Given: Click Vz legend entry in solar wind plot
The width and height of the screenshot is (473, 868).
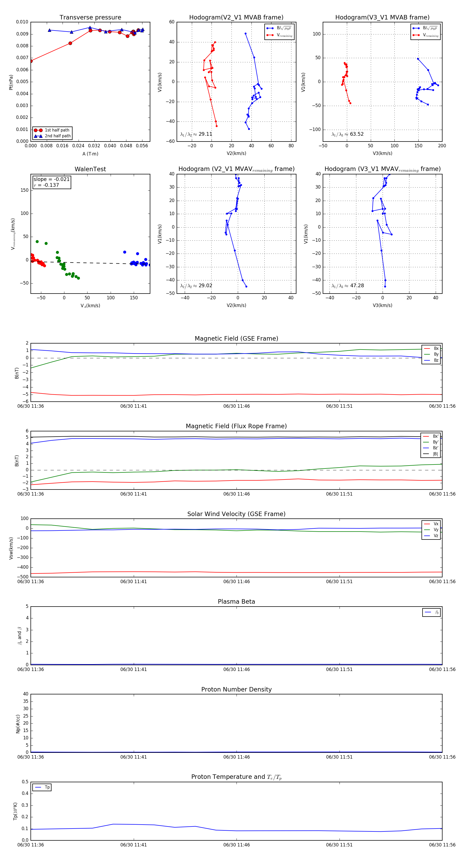Looking at the screenshot, I should pos(431,536).
